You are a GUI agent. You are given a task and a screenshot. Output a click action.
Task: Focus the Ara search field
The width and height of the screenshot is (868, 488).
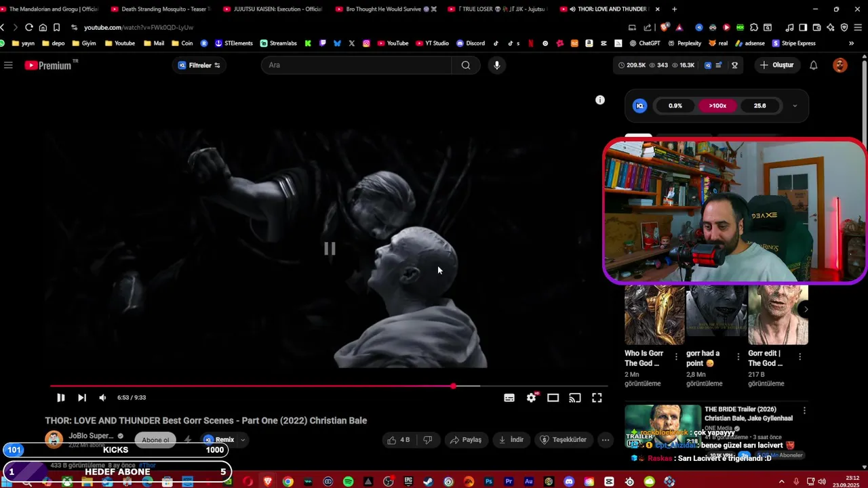click(x=357, y=65)
